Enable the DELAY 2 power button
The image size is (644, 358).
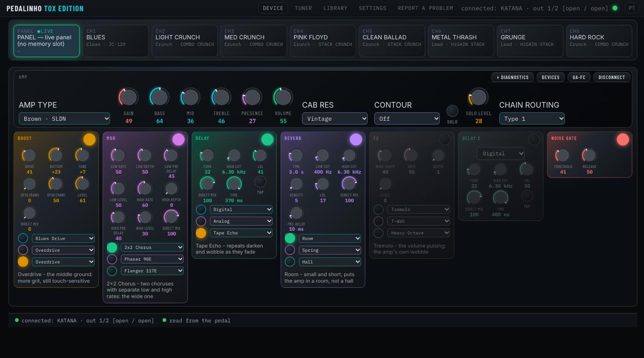coord(533,139)
